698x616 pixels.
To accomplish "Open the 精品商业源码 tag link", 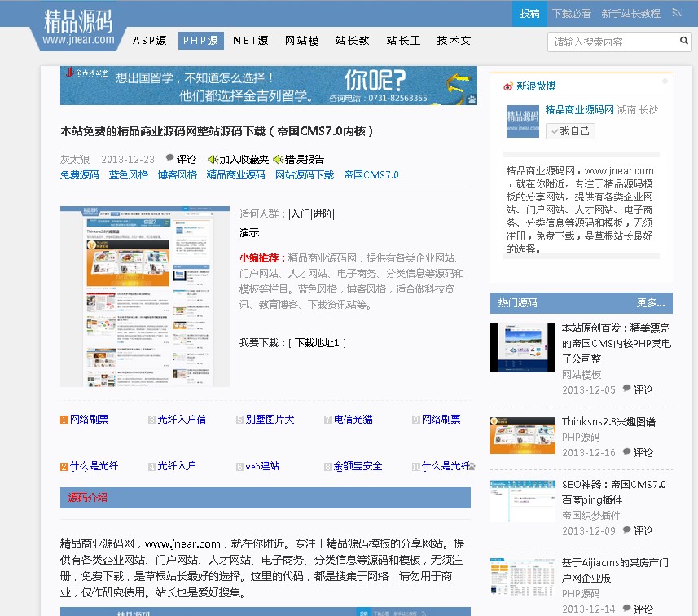I will tap(235, 175).
